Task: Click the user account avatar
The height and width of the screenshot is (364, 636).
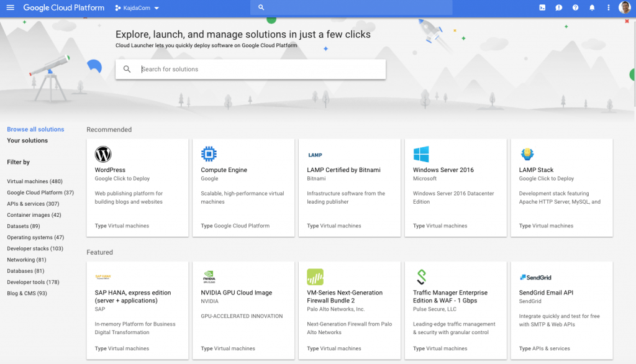Action: click(x=625, y=7)
